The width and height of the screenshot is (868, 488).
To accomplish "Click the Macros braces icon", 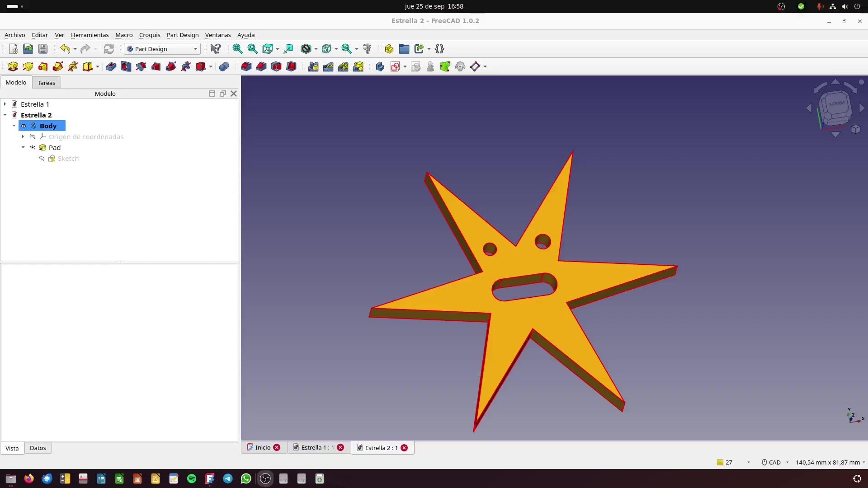I will [439, 49].
